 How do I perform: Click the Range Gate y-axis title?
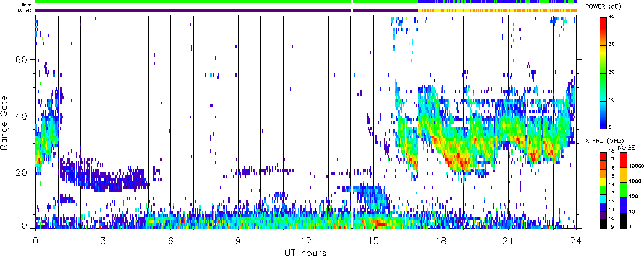tap(5, 122)
